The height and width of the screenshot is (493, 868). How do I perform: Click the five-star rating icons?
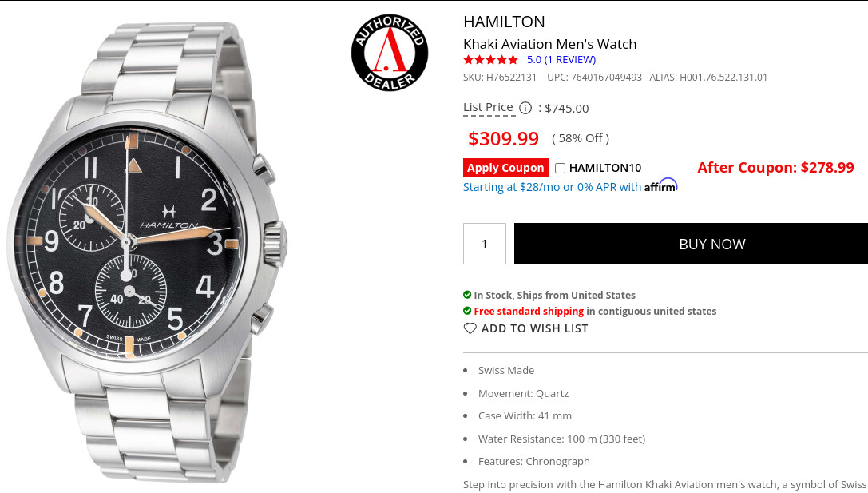490,59
